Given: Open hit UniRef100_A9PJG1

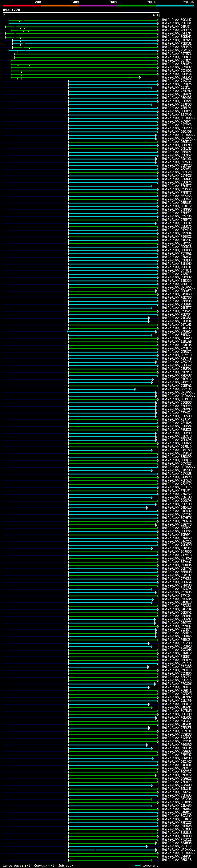Looking at the screenshot, I should click(177, 23).
